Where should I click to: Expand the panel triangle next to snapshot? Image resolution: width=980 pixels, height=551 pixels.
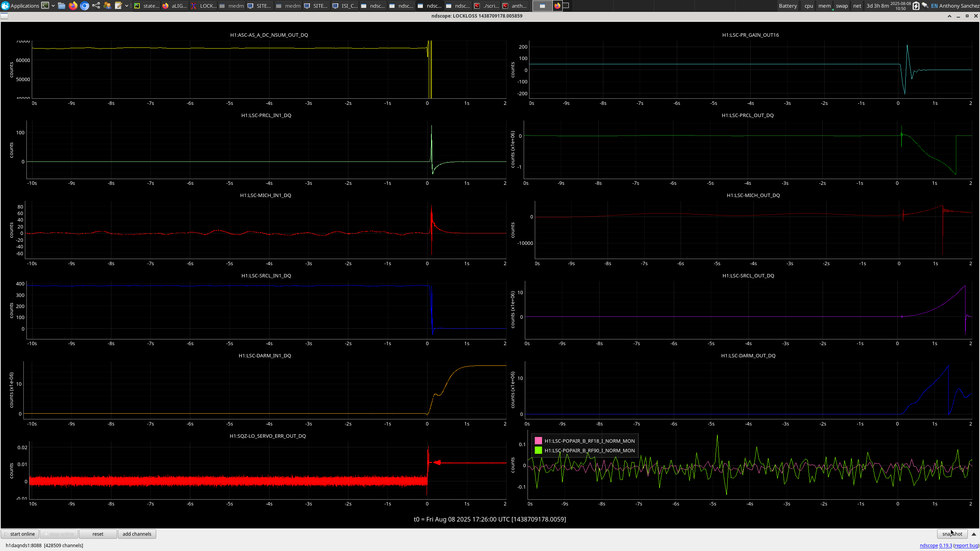974,534
